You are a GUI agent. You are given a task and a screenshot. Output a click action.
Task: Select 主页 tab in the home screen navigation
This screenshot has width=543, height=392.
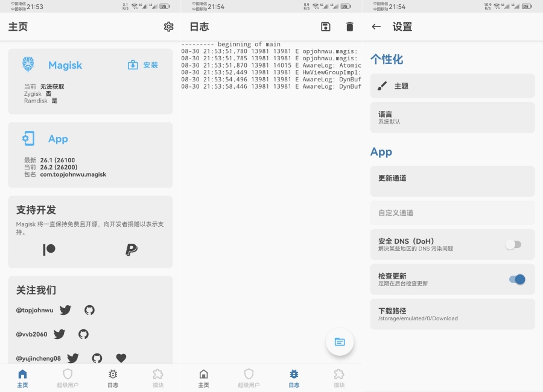22,378
